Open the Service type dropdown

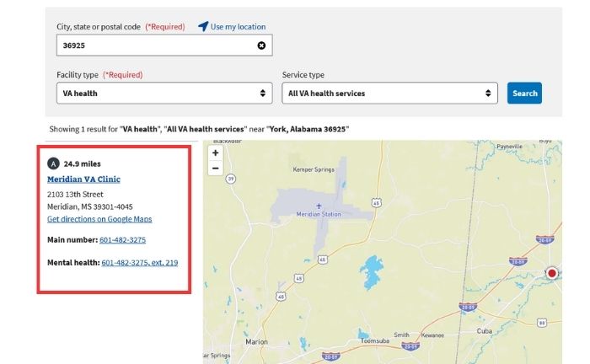pyautogui.click(x=389, y=93)
